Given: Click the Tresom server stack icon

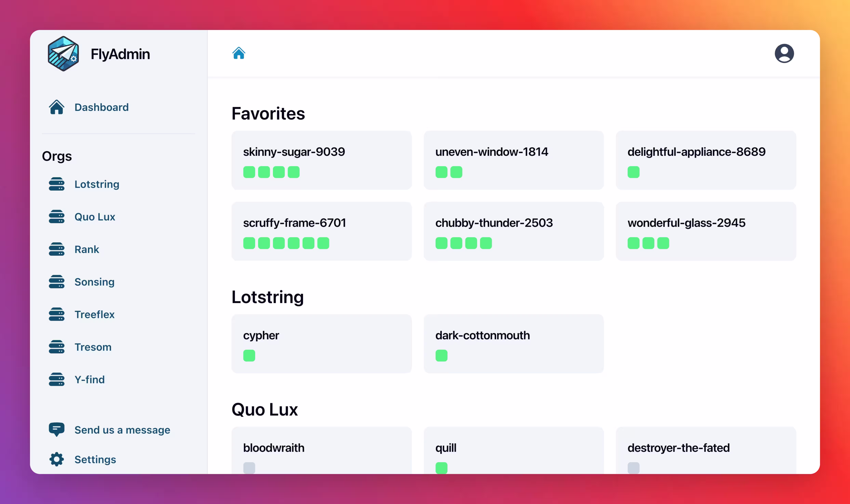Looking at the screenshot, I should tap(56, 347).
